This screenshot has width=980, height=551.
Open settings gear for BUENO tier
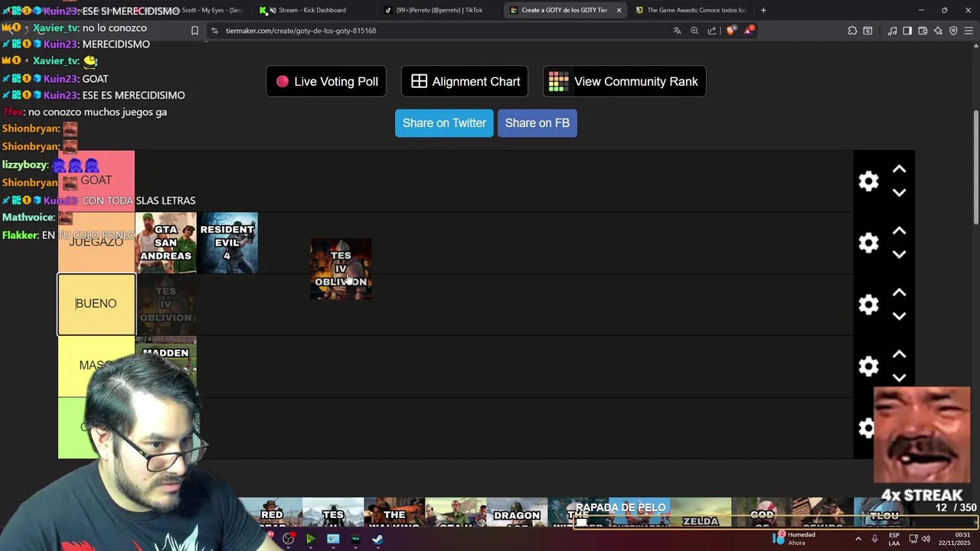868,305
